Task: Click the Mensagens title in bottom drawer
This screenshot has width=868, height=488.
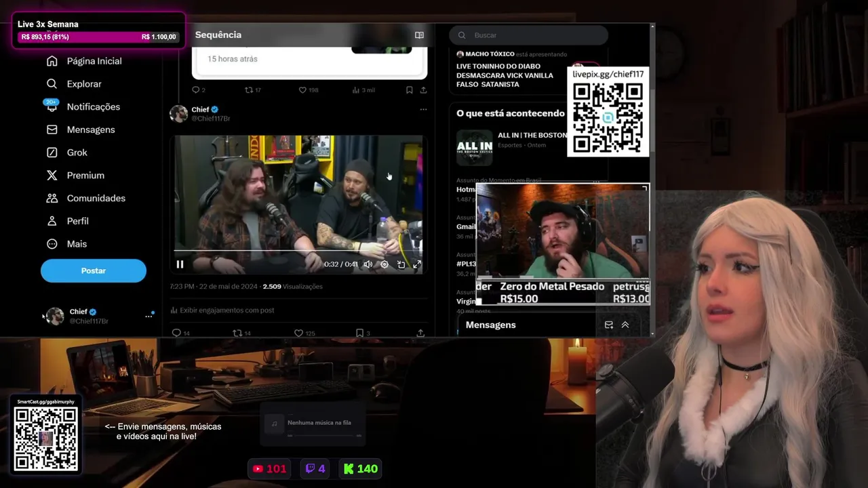Action: [491, 325]
